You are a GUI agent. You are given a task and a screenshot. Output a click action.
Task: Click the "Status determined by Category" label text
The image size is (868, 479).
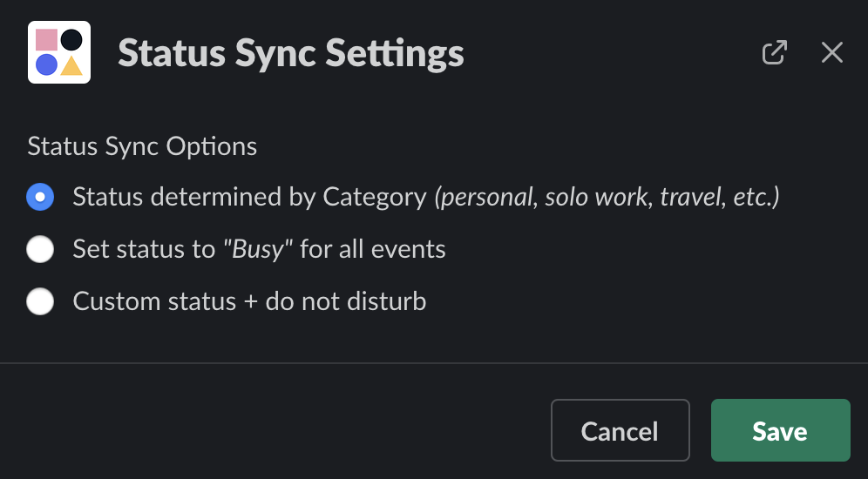point(249,198)
